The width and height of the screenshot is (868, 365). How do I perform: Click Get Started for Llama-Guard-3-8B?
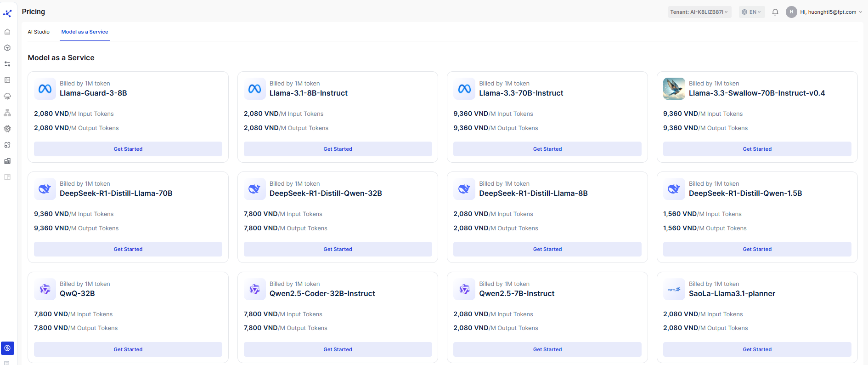[128, 149]
